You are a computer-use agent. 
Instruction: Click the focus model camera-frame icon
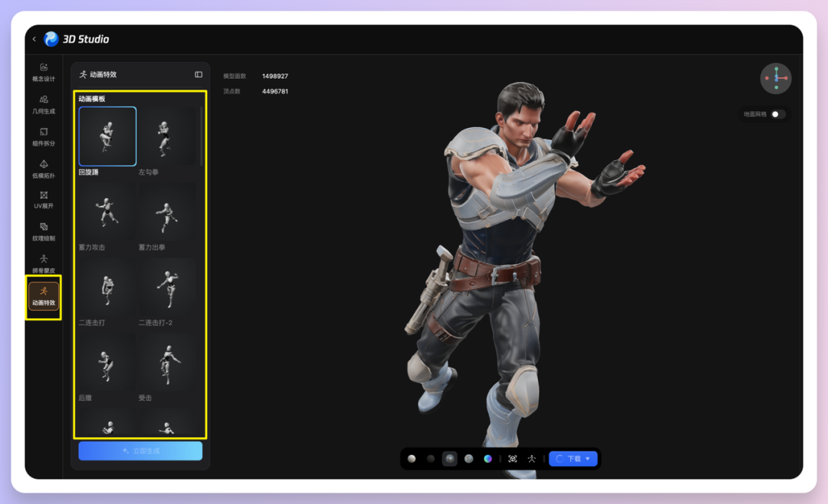pyautogui.click(x=512, y=459)
